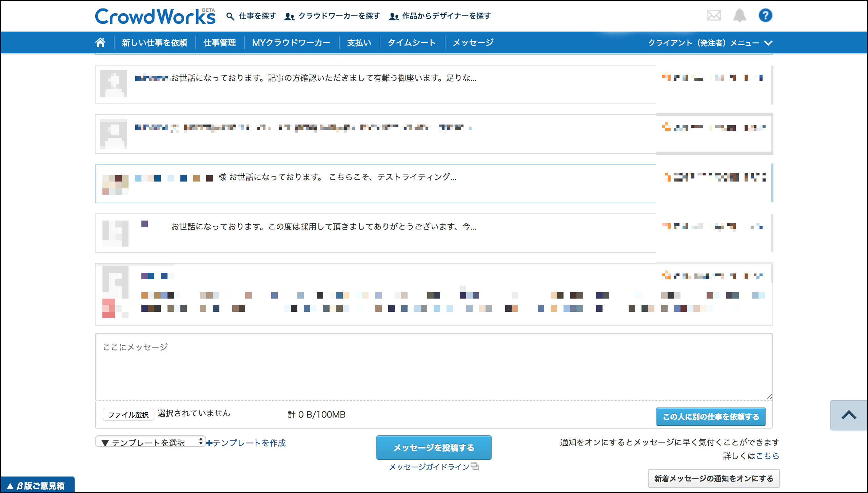Click the home icon in navigation bar
The width and height of the screenshot is (868, 493).
[x=100, y=43]
